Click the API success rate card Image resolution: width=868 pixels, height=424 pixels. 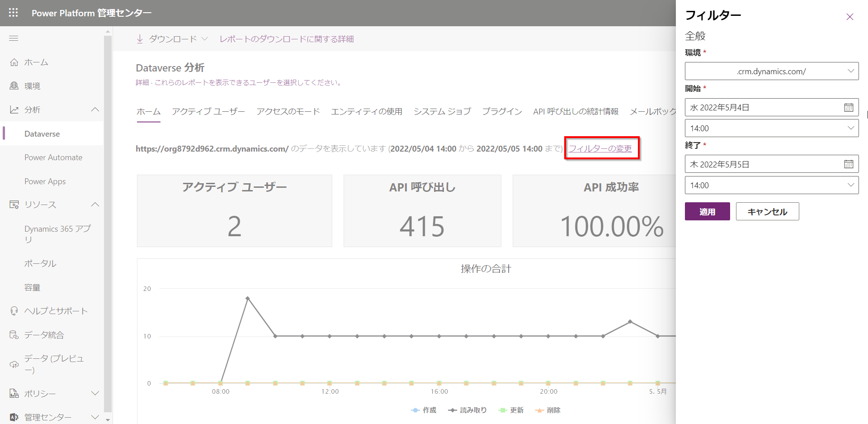coord(594,211)
